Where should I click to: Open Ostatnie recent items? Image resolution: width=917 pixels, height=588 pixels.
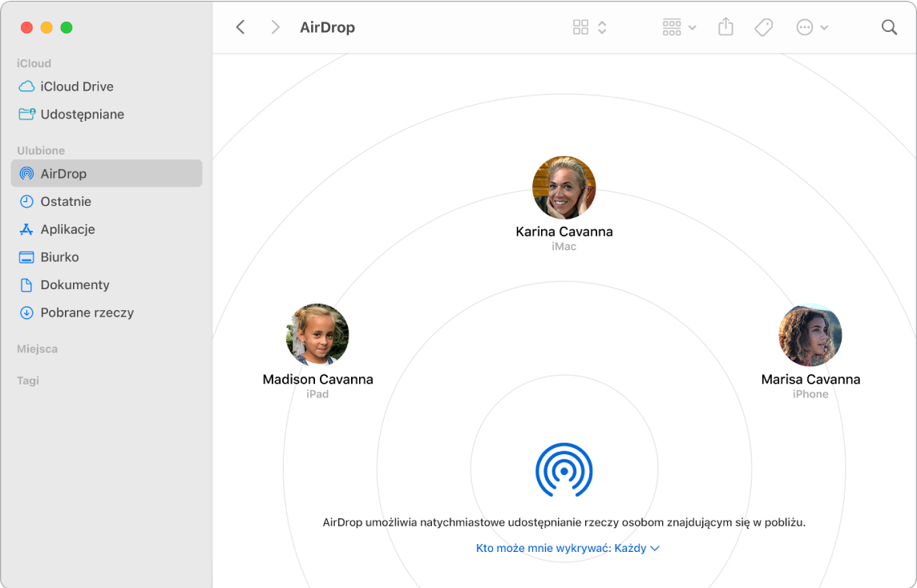[x=107, y=202]
